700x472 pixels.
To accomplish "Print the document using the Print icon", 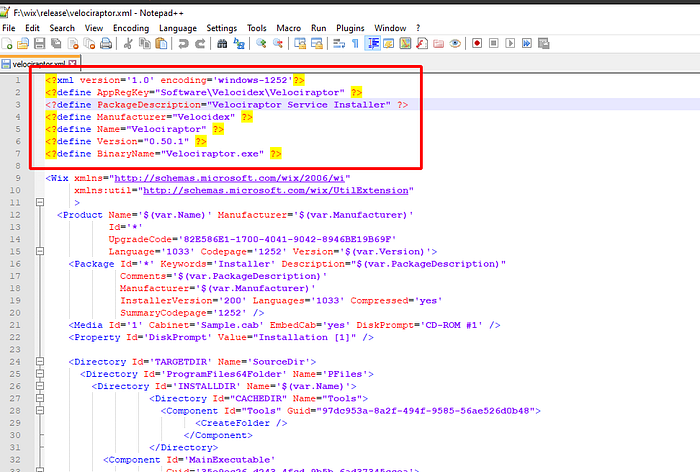I will (106, 44).
